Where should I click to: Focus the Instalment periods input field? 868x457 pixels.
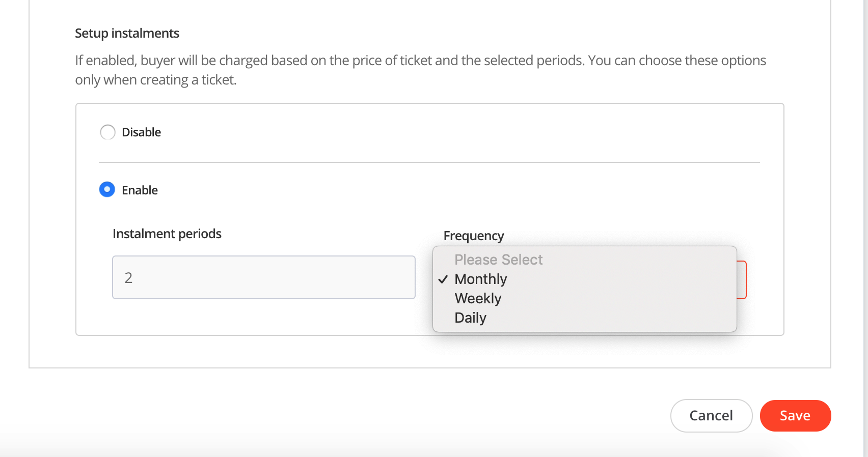[x=263, y=277]
